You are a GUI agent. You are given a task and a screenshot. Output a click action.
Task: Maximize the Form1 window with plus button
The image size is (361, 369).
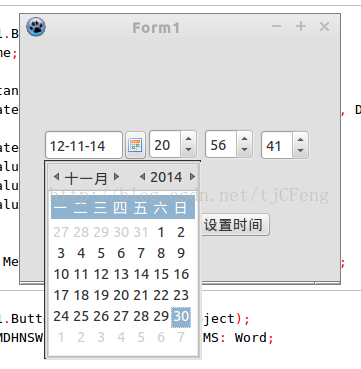pos(301,26)
